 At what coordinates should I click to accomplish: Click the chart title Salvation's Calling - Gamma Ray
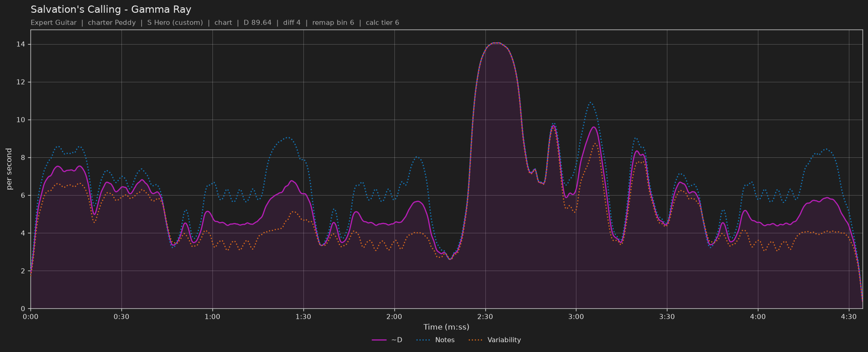tap(111, 10)
